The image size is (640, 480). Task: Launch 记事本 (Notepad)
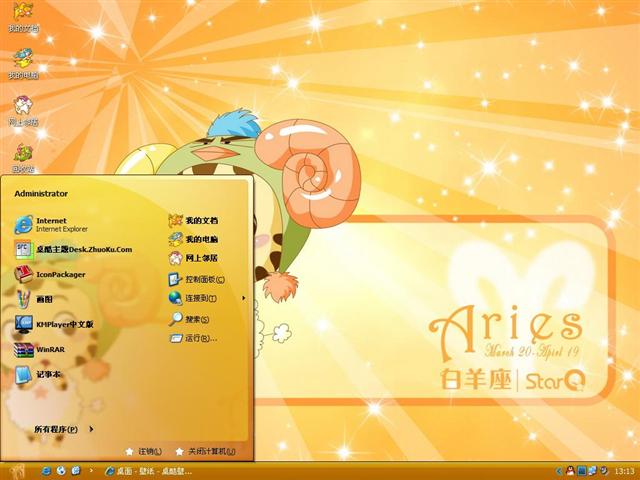click(x=50, y=374)
